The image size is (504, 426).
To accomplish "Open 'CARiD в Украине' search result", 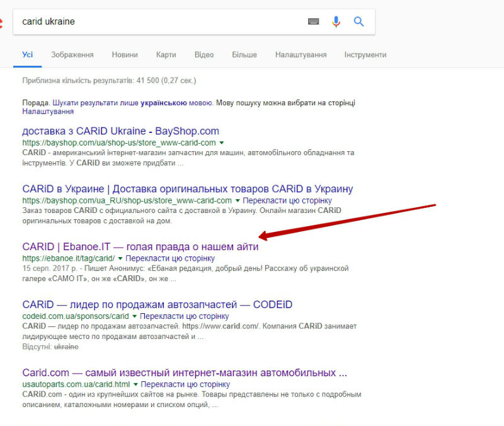I will click(187, 189).
